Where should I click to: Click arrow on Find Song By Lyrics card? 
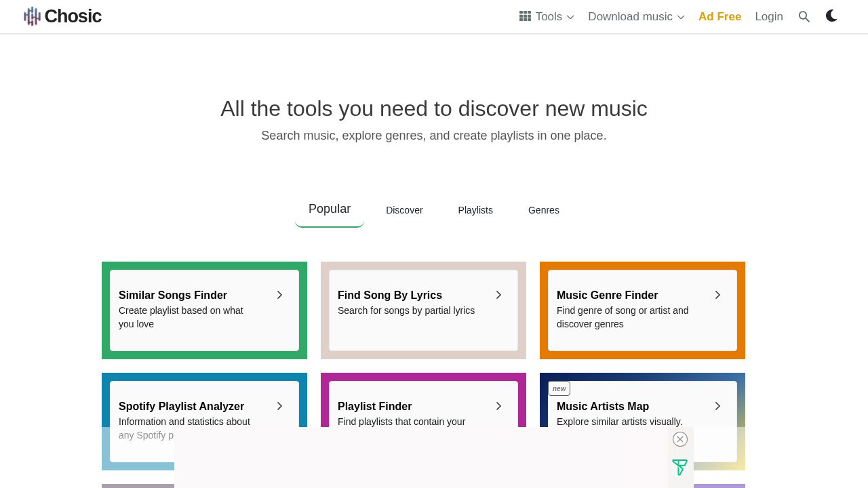pos(498,295)
